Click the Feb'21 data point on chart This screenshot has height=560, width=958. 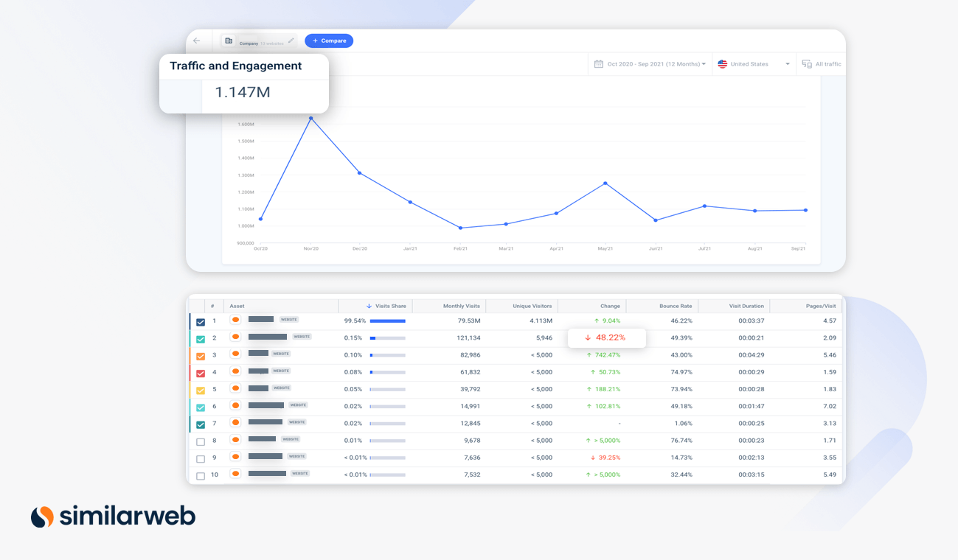pos(460,228)
